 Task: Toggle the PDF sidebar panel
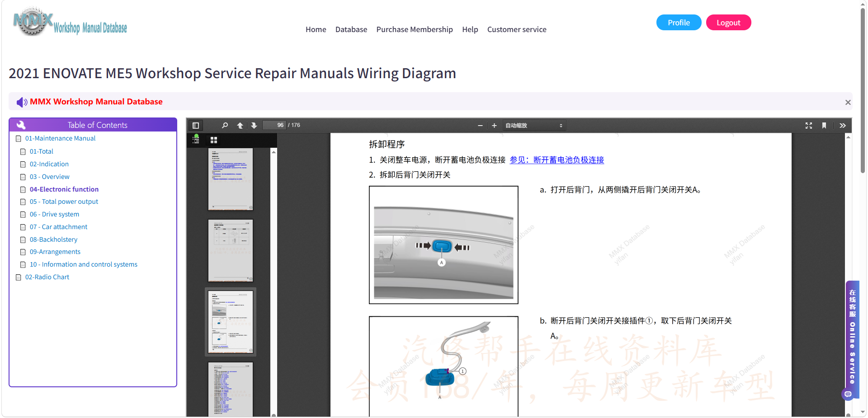(x=196, y=126)
